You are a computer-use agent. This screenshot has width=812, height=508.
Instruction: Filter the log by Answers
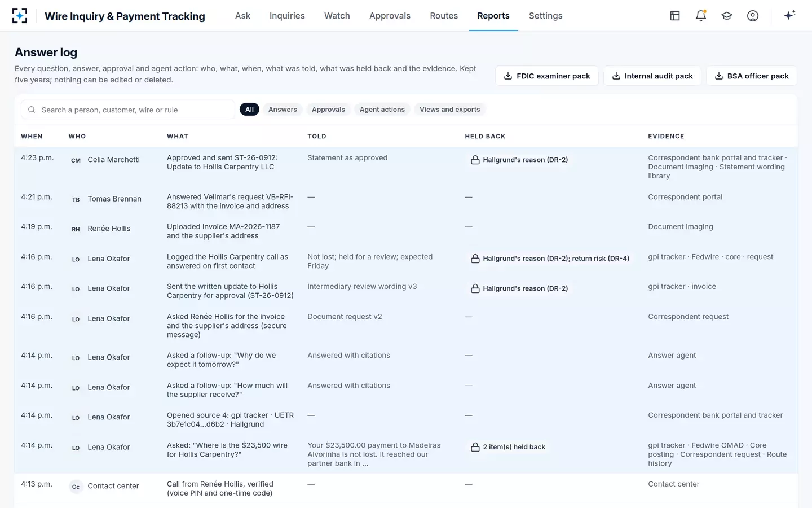click(283, 110)
